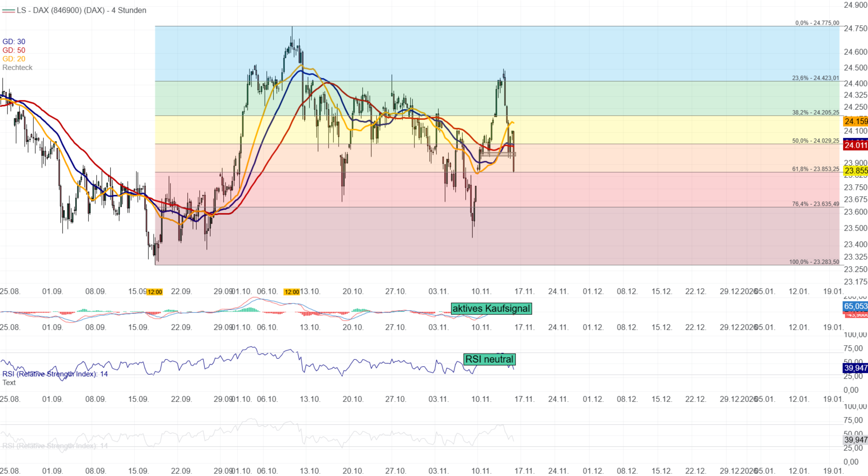Click the red 24.011 price tag
Image resolution: width=868 pixels, height=476 pixels.
[x=855, y=145]
